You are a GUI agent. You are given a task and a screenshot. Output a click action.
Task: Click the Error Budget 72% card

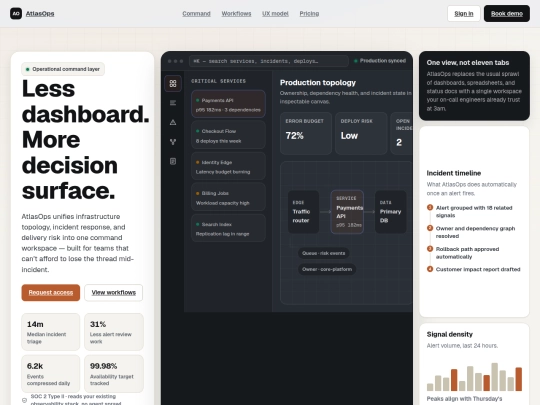pos(306,133)
